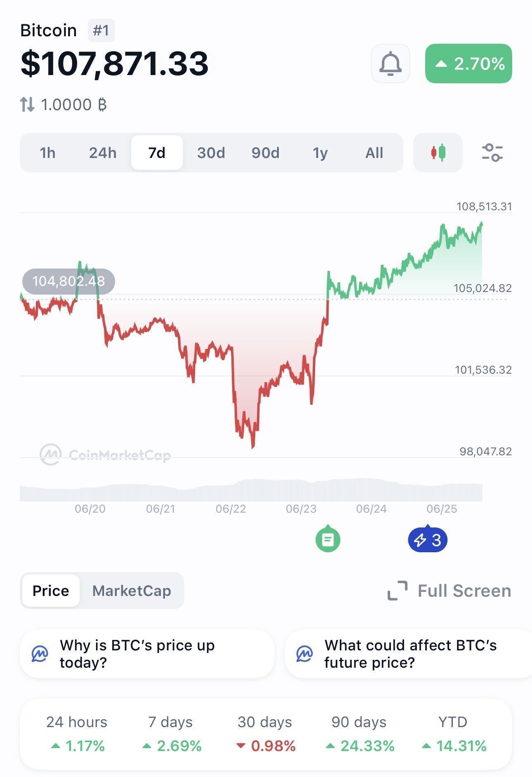Toggle chart to Price view
This screenshot has height=777, width=532.
[x=51, y=591]
